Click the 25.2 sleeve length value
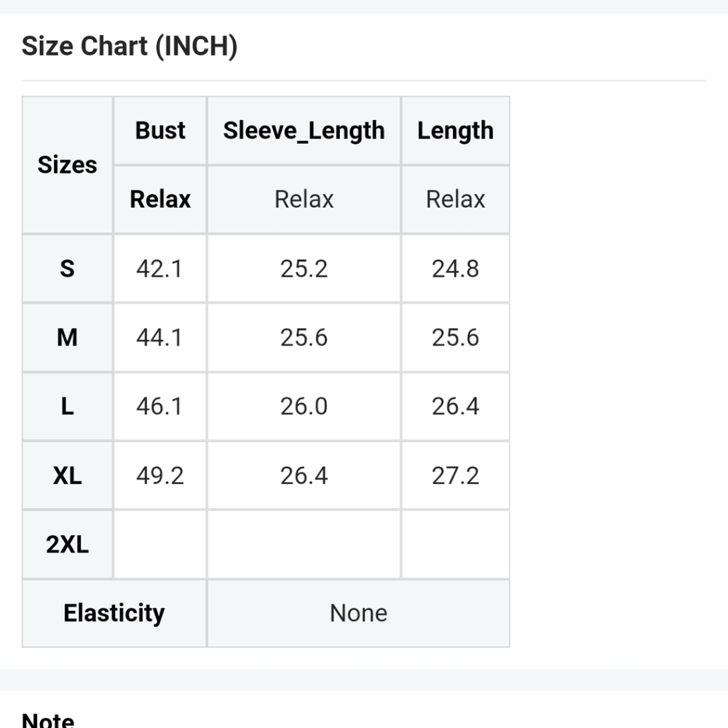This screenshot has width=728, height=728. coord(304,269)
